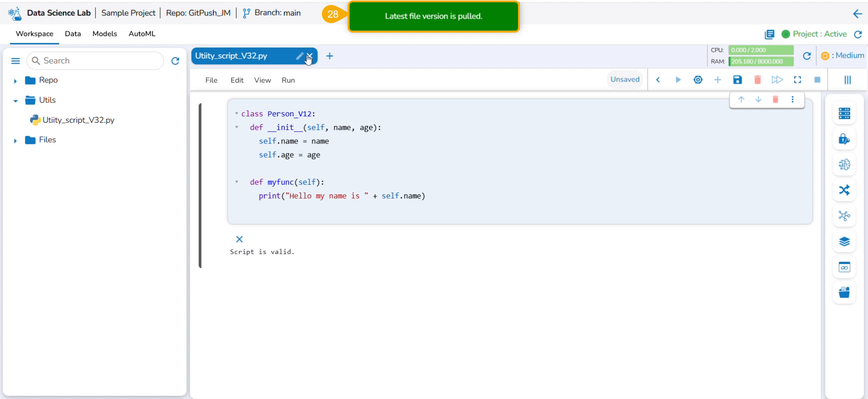Collapse the Utils folder

point(15,101)
